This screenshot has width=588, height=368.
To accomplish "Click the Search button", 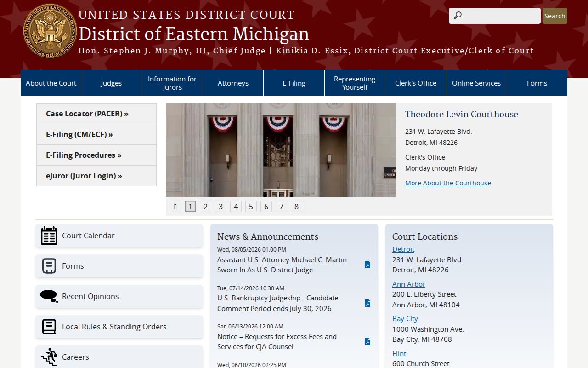I will pos(554,16).
